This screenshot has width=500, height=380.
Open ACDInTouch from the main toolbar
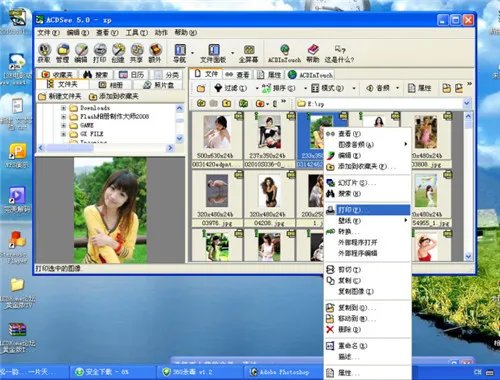(x=284, y=53)
